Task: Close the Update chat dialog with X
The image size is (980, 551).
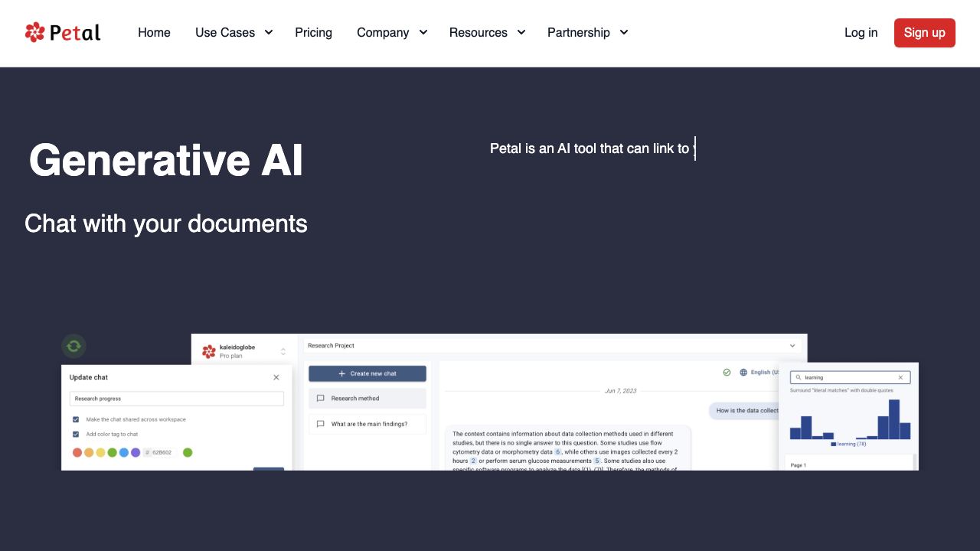Action: click(x=276, y=377)
